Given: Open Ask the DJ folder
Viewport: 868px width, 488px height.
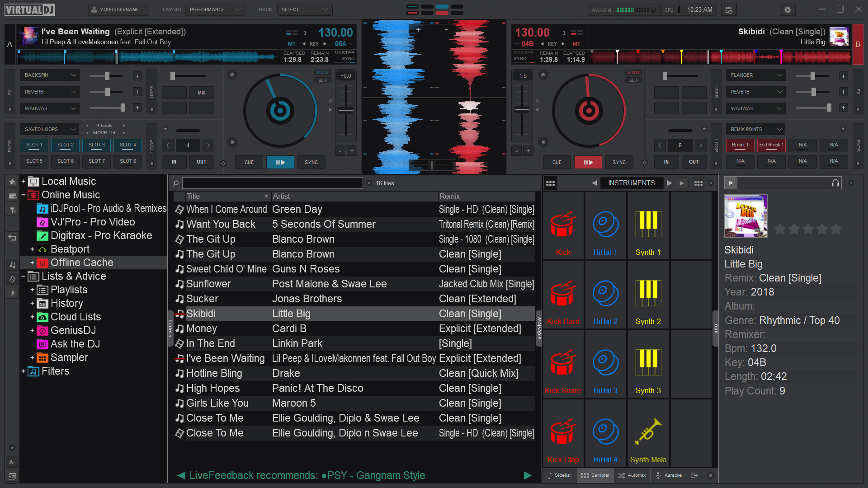Looking at the screenshot, I should [75, 344].
